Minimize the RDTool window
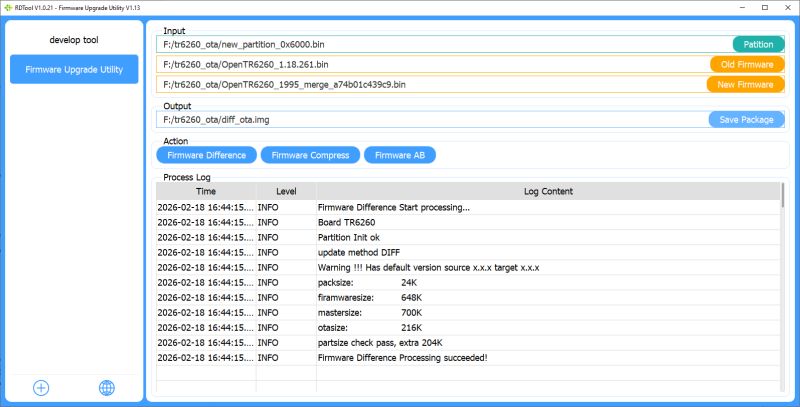The height and width of the screenshot is (407, 800). pyautogui.click(x=740, y=8)
